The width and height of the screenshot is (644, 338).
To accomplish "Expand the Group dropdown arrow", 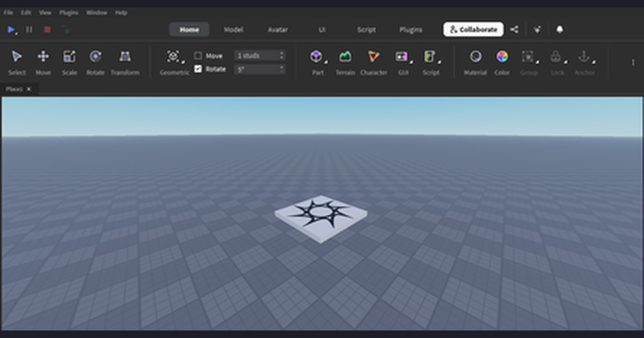I will coord(537,62).
